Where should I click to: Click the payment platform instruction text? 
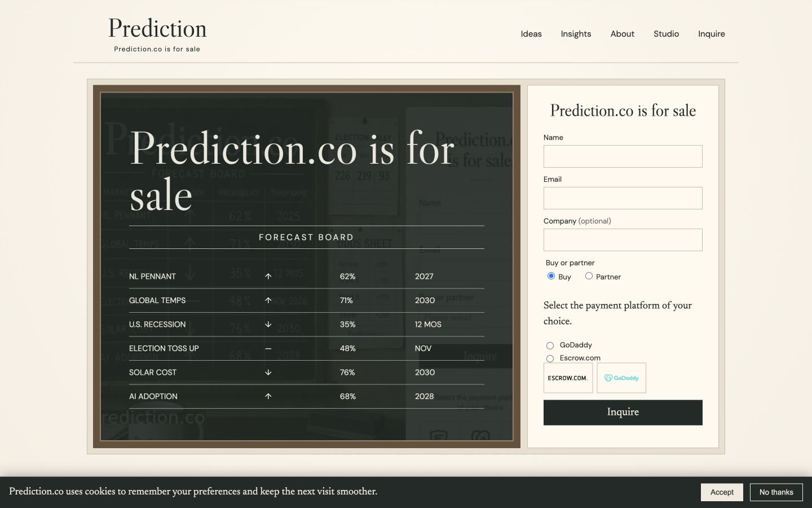(617, 313)
